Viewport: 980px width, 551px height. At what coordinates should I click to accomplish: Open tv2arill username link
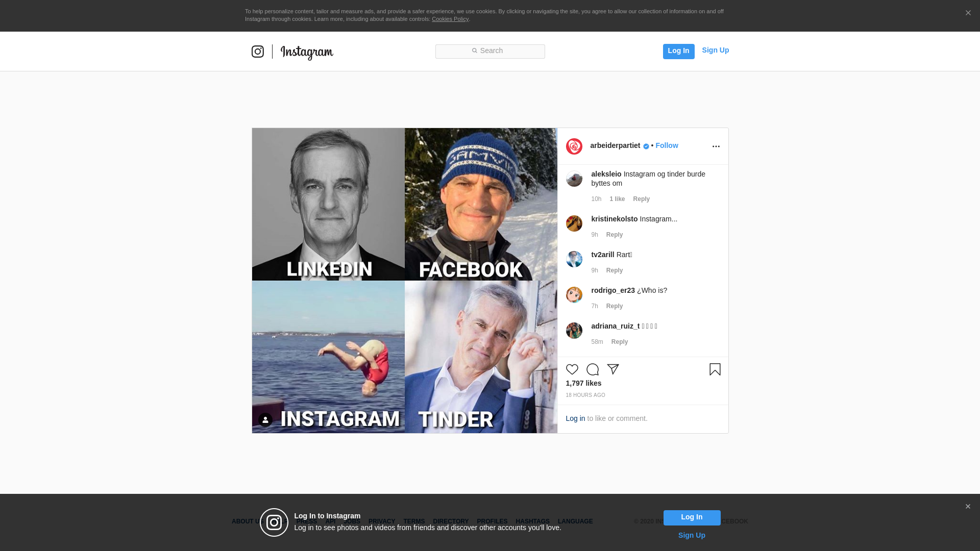coord(603,255)
